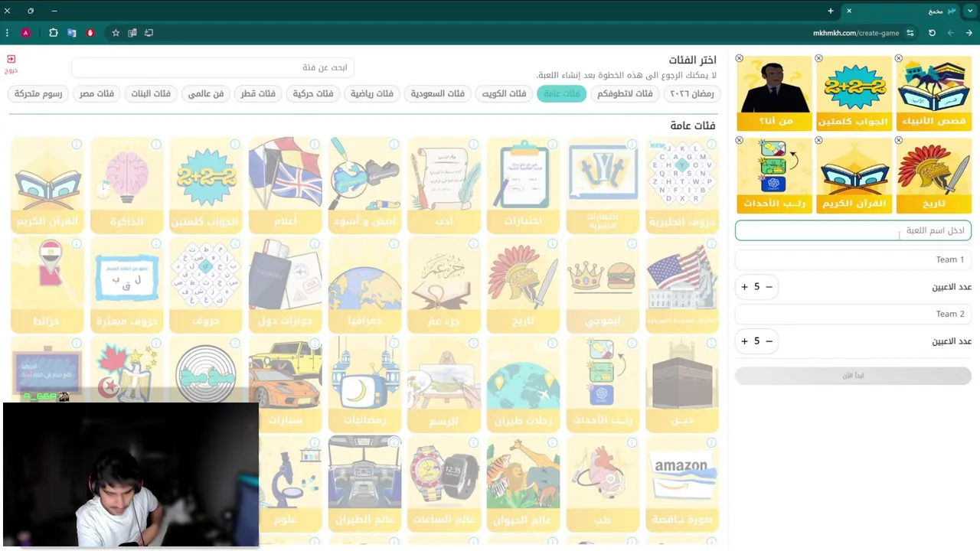Show info for حروف انجليزية card
980x551 pixels.
[711, 144]
